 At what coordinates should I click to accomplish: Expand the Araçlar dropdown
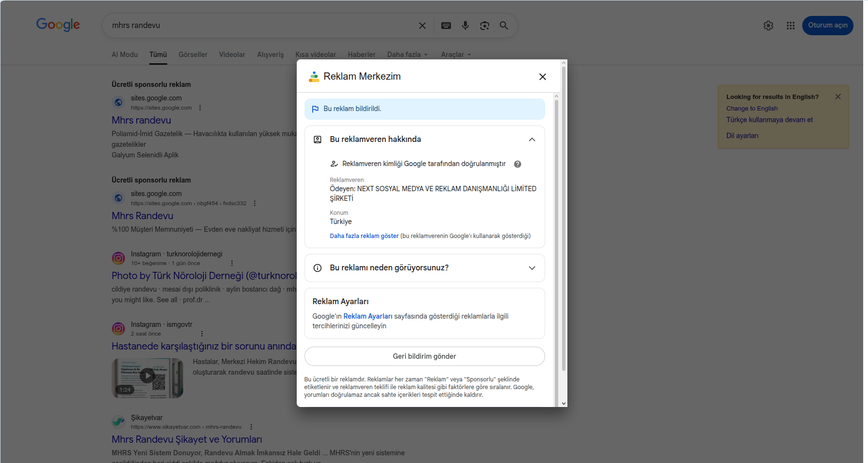[x=456, y=55]
